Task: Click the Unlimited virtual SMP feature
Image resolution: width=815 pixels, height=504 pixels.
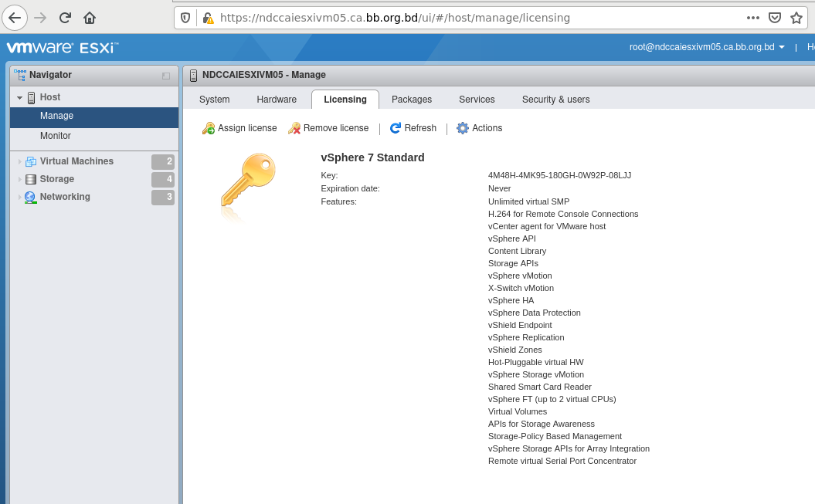Action: 528,201
